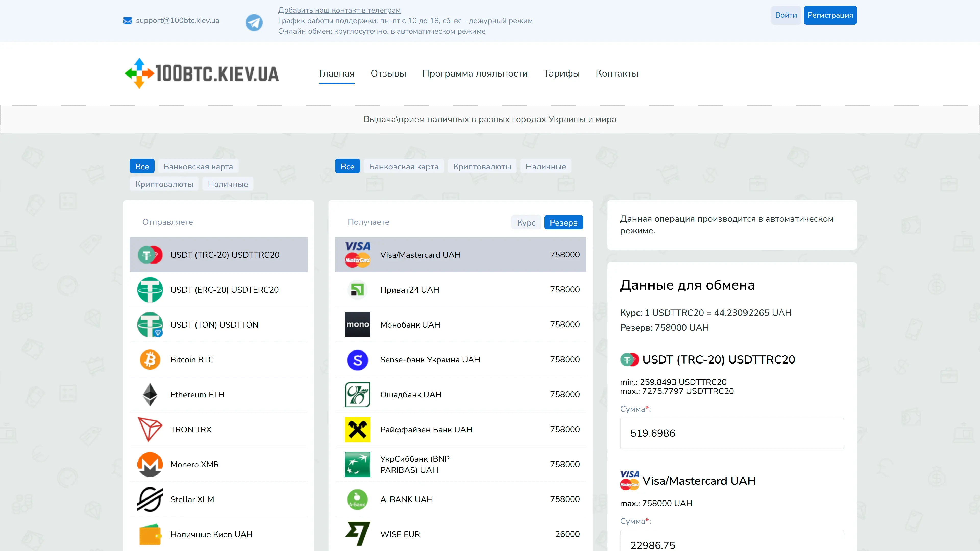The width and height of the screenshot is (980, 551).
Task: Select the TRON TRX icon
Action: pyautogui.click(x=150, y=430)
